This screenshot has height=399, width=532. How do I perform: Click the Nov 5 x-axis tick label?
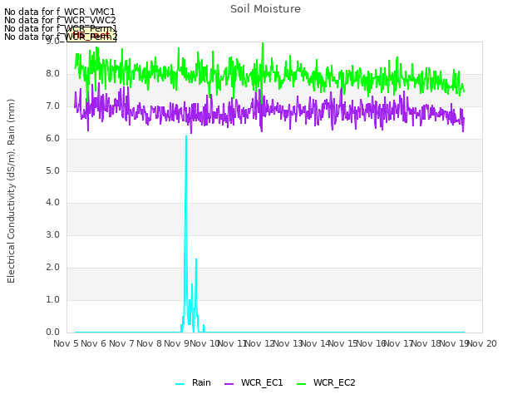(x=66, y=343)
